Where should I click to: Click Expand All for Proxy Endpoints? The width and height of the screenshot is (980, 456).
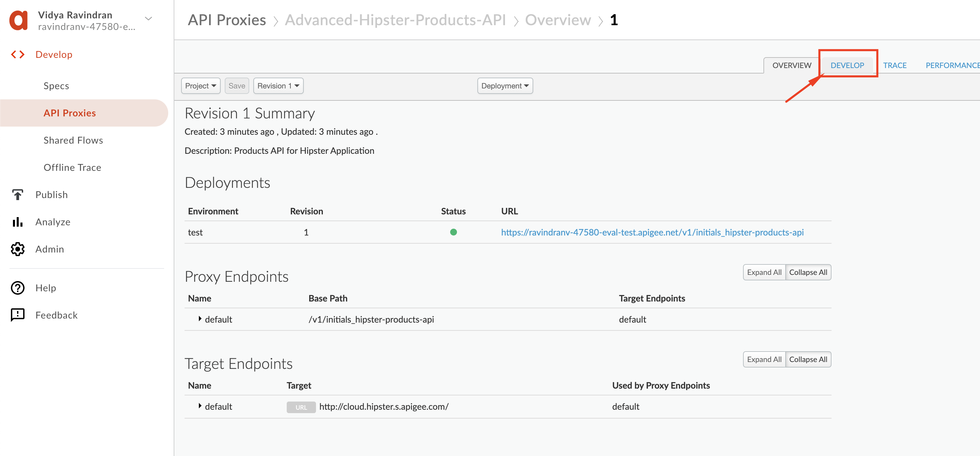coord(764,272)
